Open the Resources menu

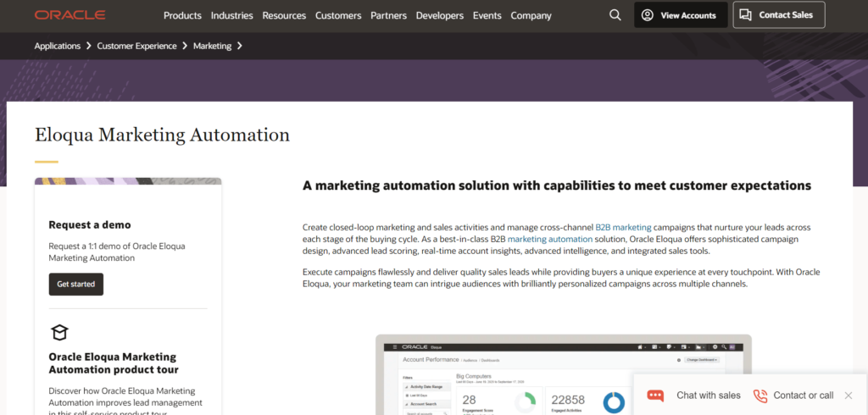(284, 15)
